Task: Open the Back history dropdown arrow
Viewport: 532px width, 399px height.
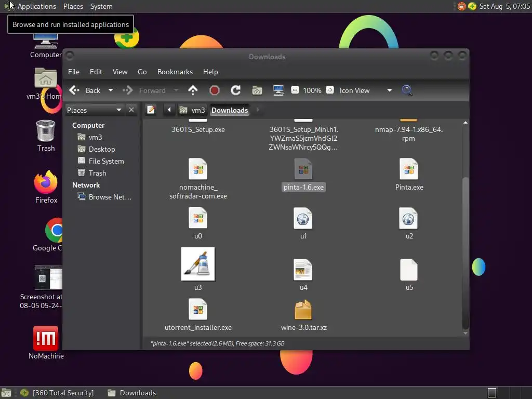Action: (x=111, y=90)
